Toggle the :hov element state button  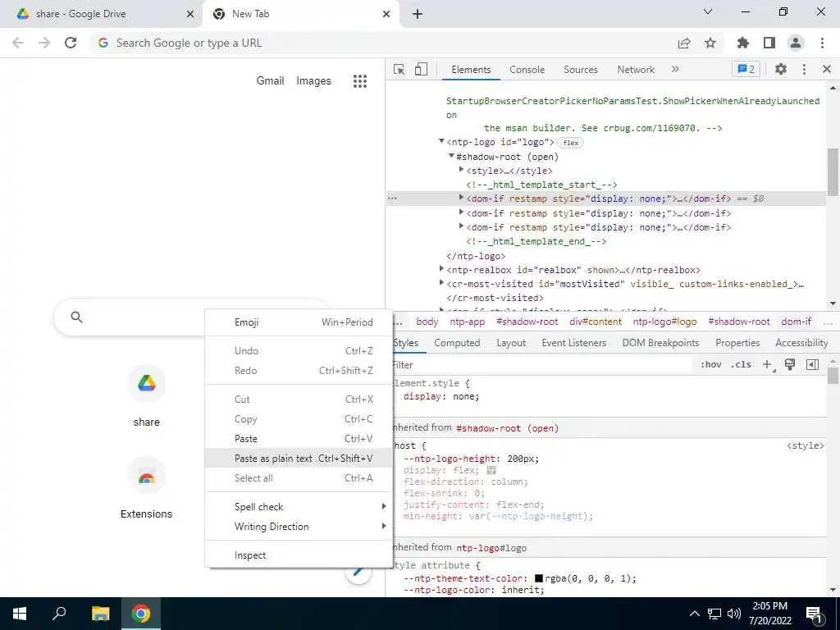click(710, 365)
